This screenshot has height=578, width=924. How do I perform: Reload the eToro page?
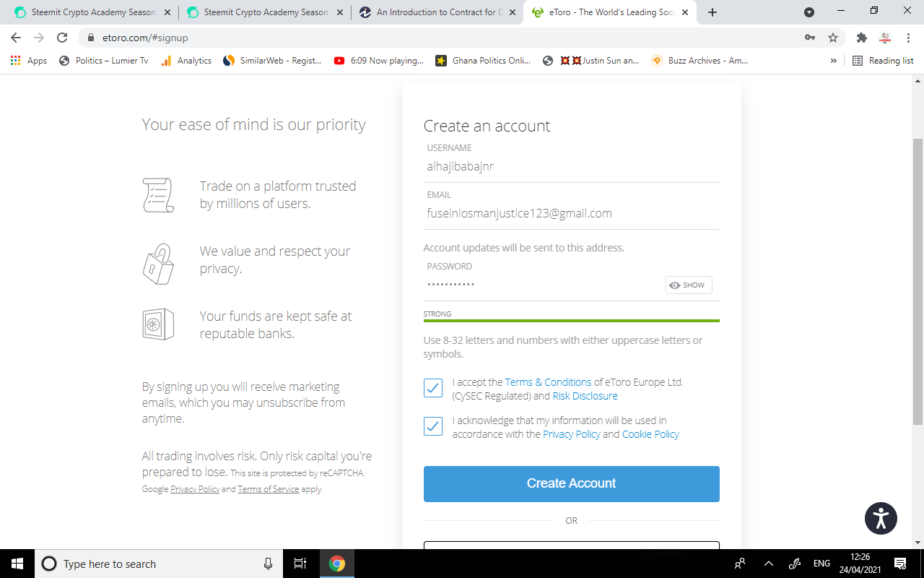tap(62, 38)
